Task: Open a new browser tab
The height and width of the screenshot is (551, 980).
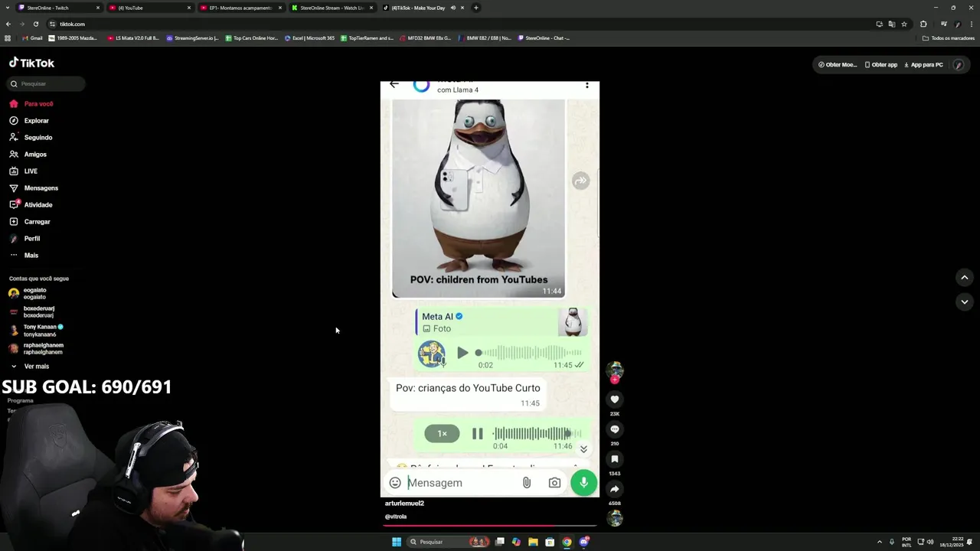Action: [x=475, y=8]
